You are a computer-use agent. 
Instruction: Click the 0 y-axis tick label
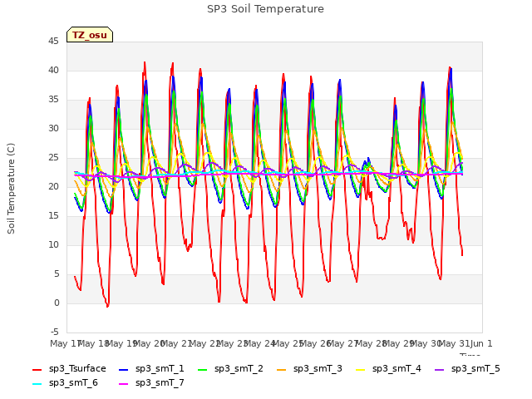[x=57, y=303]
